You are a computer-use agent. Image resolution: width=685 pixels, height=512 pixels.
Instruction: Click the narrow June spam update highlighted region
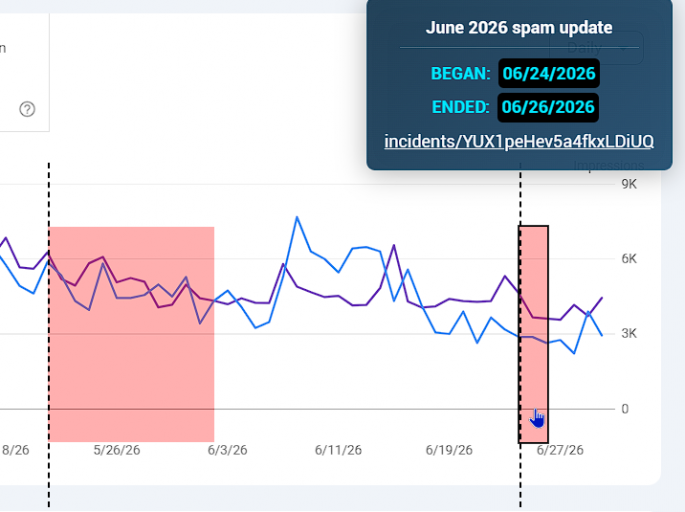click(x=533, y=334)
